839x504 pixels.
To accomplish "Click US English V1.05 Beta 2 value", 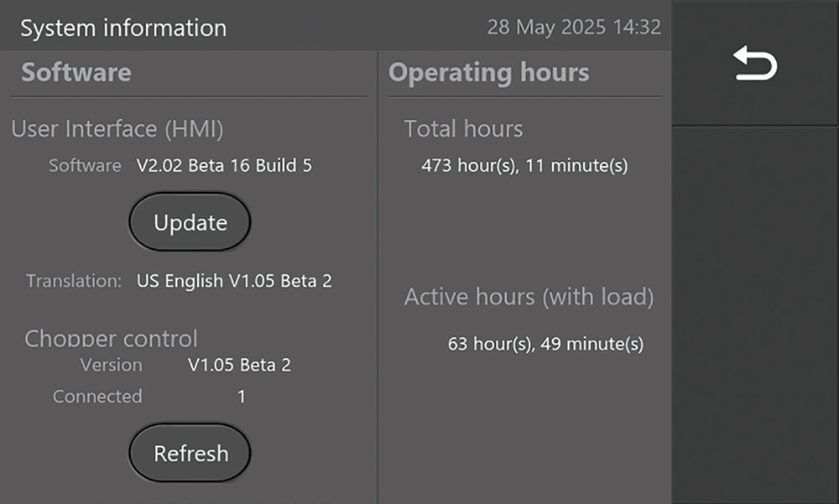I will (x=234, y=281).
